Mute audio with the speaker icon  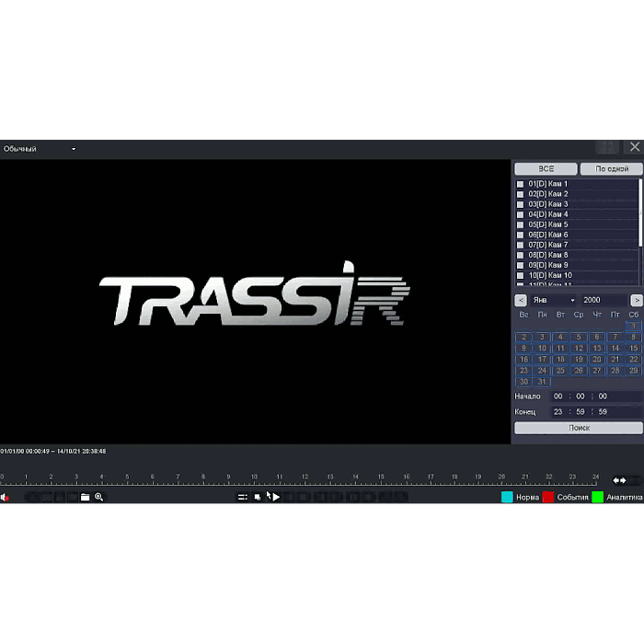coord(5,498)
